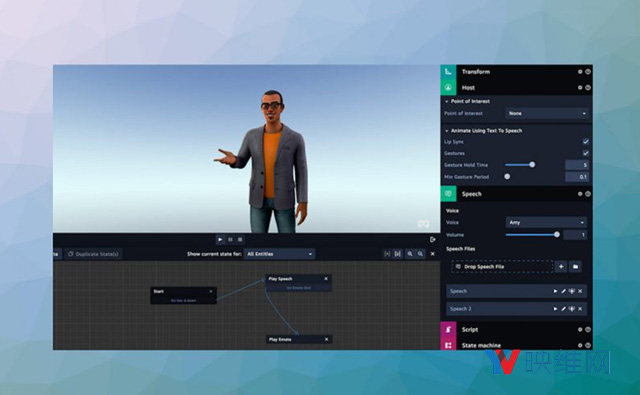Open the speech file folder browser icon

point(576,266)
